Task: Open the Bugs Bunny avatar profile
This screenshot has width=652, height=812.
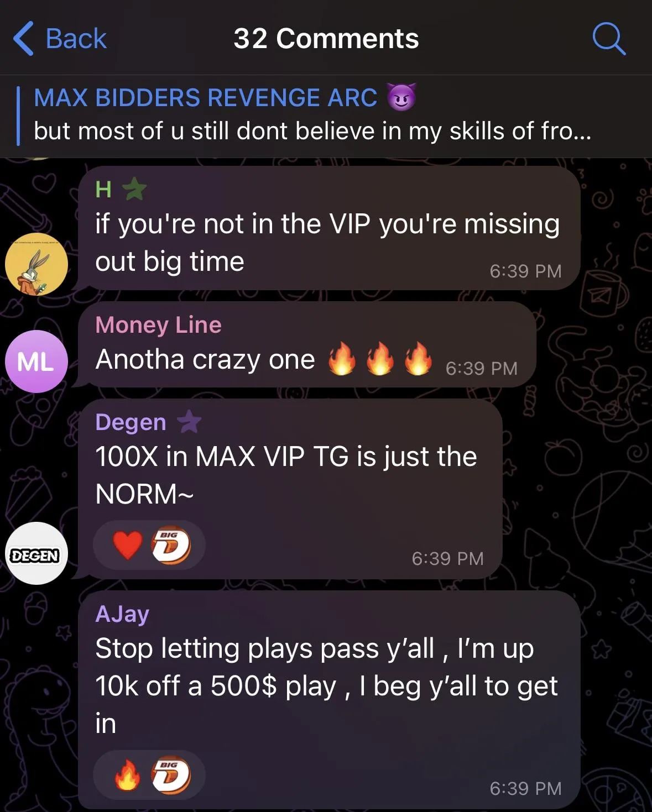Action: click(x=36, y=264)
